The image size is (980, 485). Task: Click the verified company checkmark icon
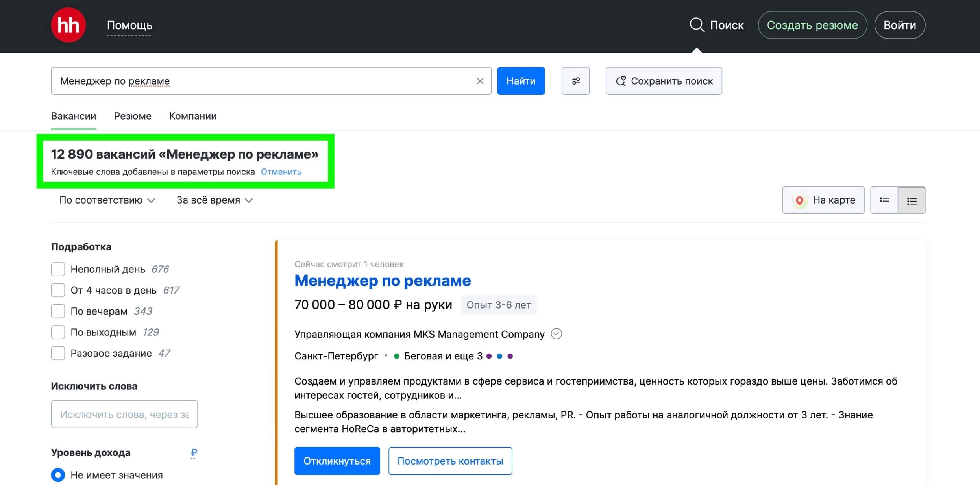[556, 334]
